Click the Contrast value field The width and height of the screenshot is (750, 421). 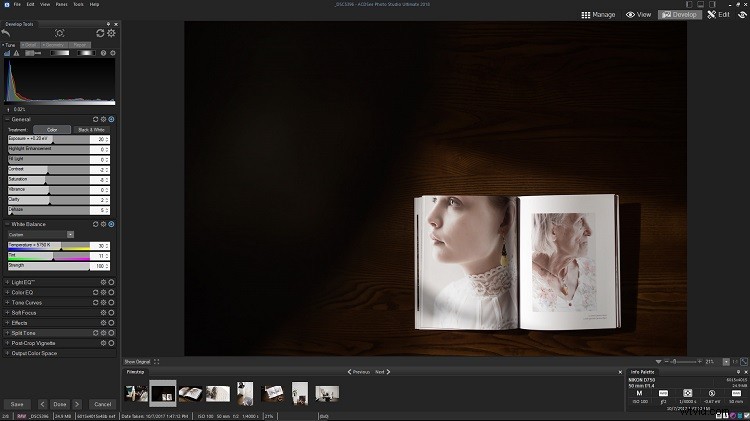(100, 170)
